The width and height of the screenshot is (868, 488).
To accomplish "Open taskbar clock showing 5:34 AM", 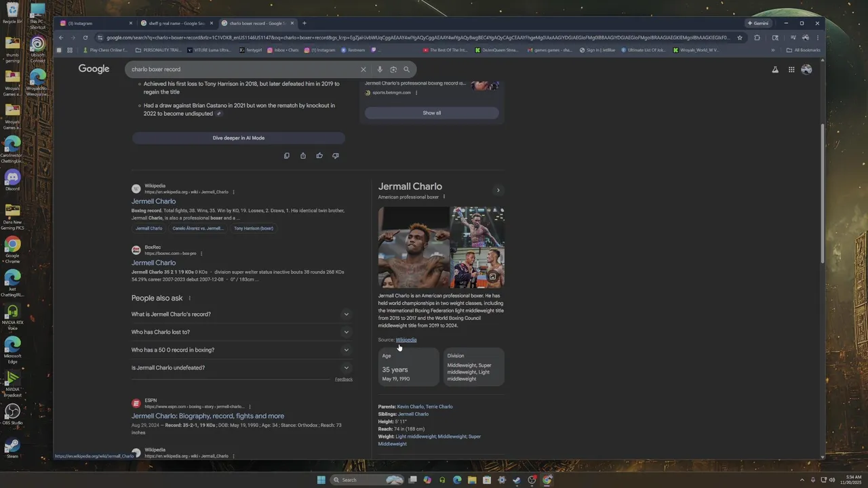I will pos(850,480).
